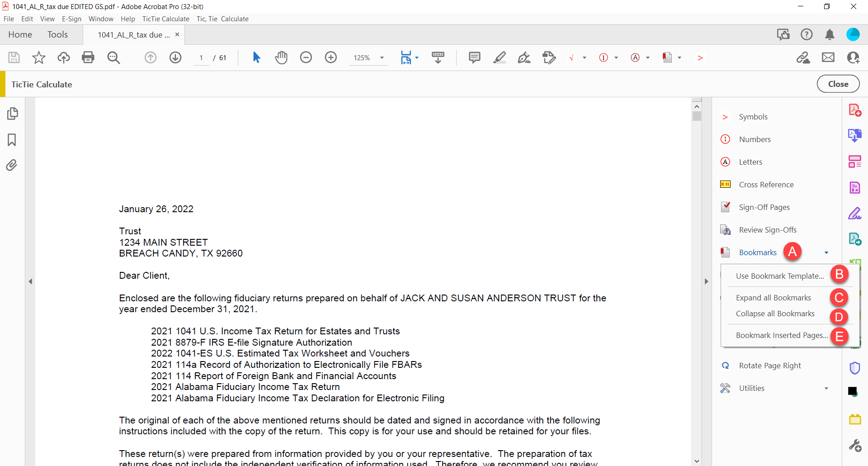Select the Hand pan tool
Viewport: 868px width, 466px height.
pos(281,57)
